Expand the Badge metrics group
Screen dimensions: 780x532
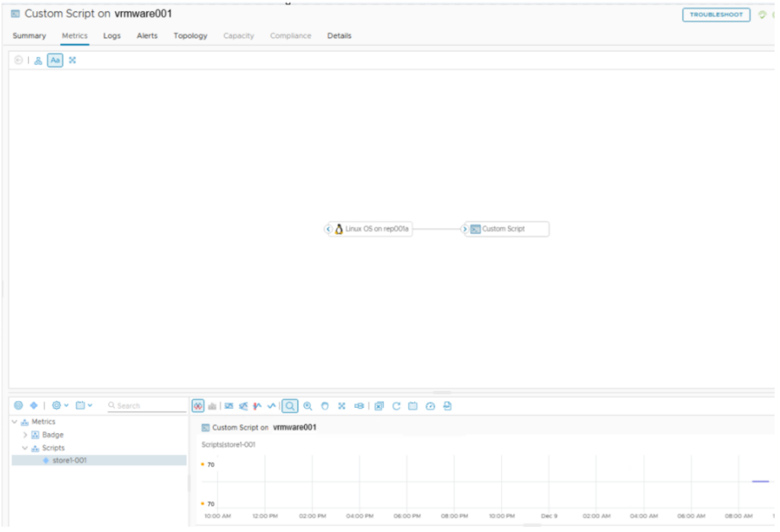[x=25, y=435]
